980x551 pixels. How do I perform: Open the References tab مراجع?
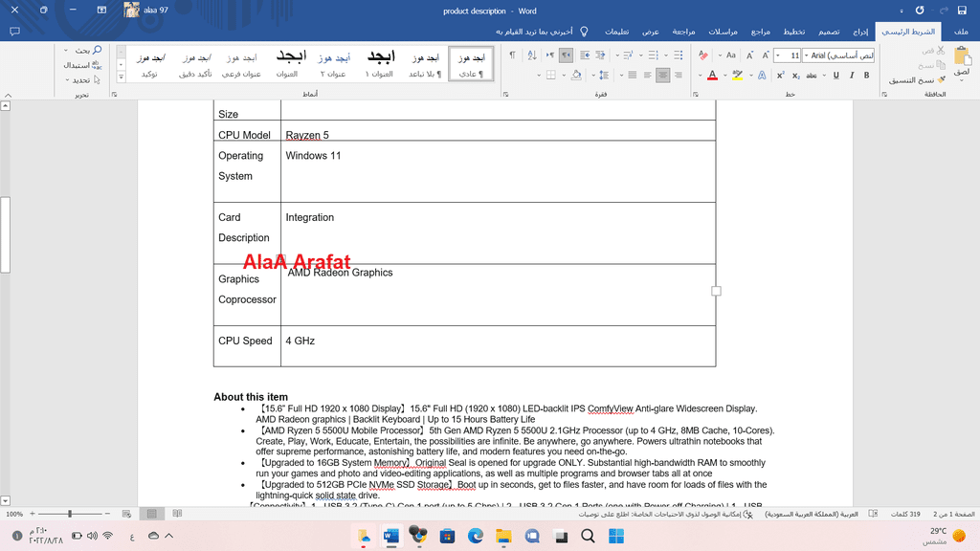[761, 32]
